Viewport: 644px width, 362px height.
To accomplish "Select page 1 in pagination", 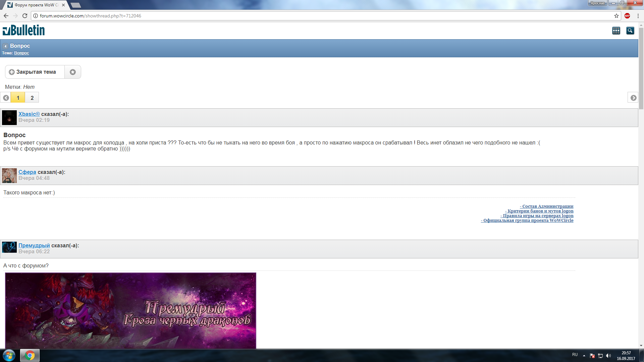I will point(18,98).
